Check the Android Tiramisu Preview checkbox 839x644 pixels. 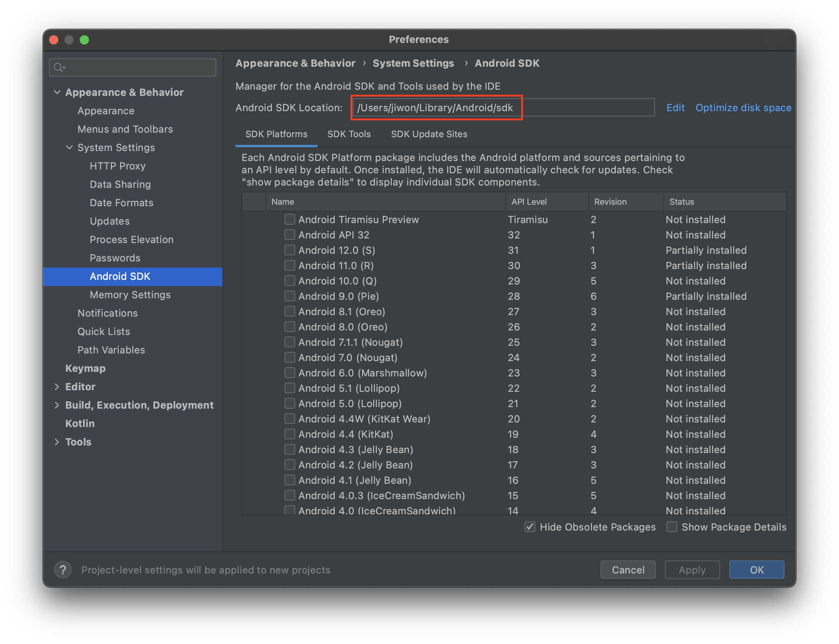tap(290, 219)
